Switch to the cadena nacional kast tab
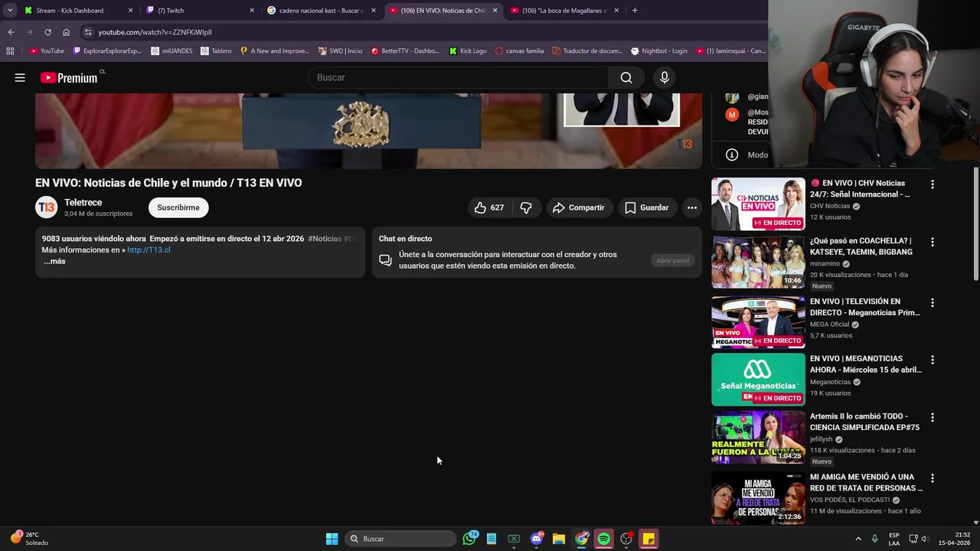 point(322,11)
